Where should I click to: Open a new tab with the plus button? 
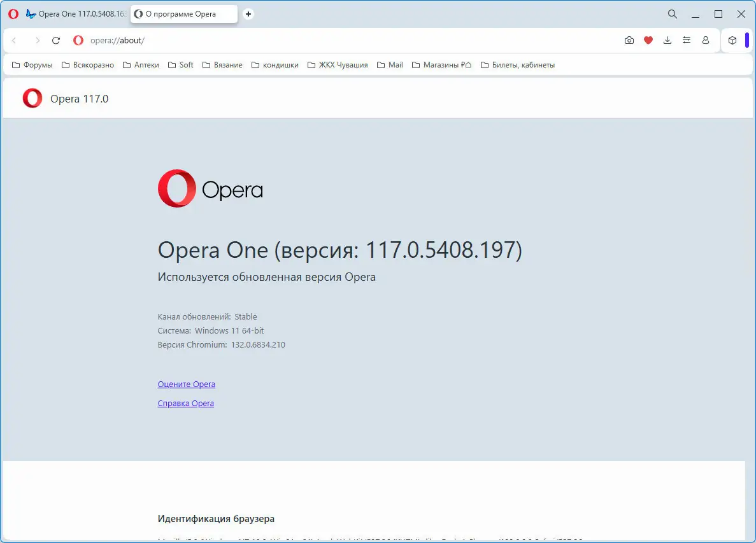[248, 13]
